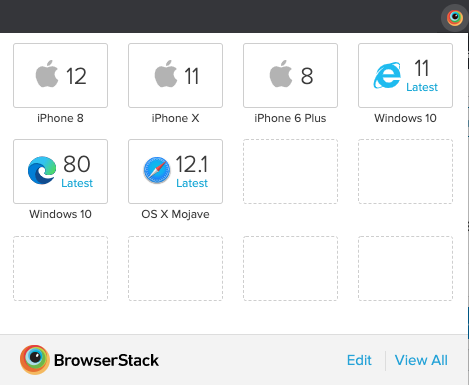Select the empty slot below Safari 12.1 tile
The height and width of the screenshot is (385, 469).
click(175, 268)
